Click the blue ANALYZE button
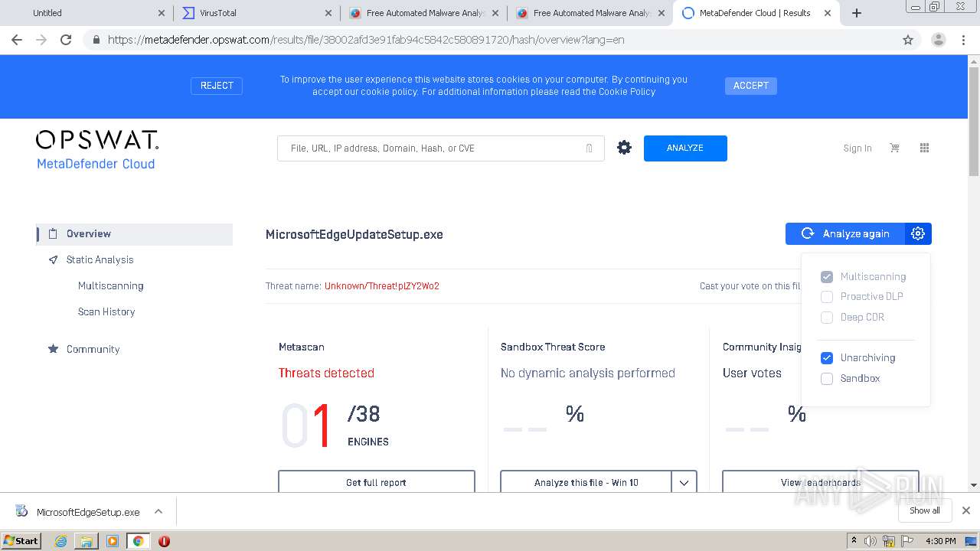Screen dimensions: 980x551 coord(685,148)
